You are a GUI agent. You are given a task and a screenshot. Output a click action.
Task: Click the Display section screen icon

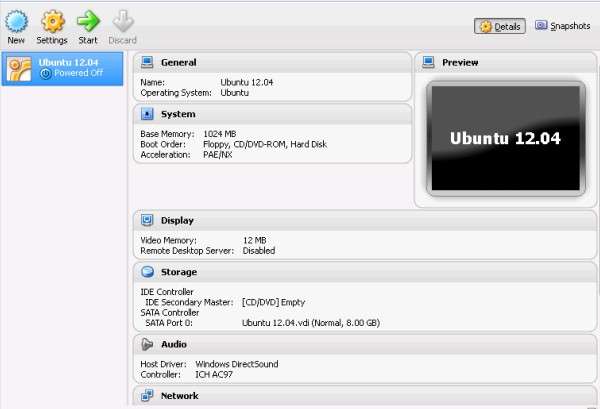[x=147, y=220]
